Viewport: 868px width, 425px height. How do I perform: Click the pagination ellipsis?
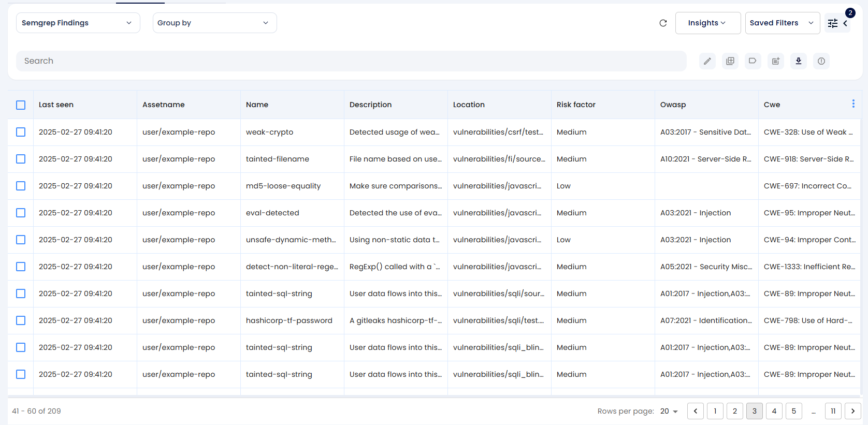pyautogui.click(x=814, y=412)
